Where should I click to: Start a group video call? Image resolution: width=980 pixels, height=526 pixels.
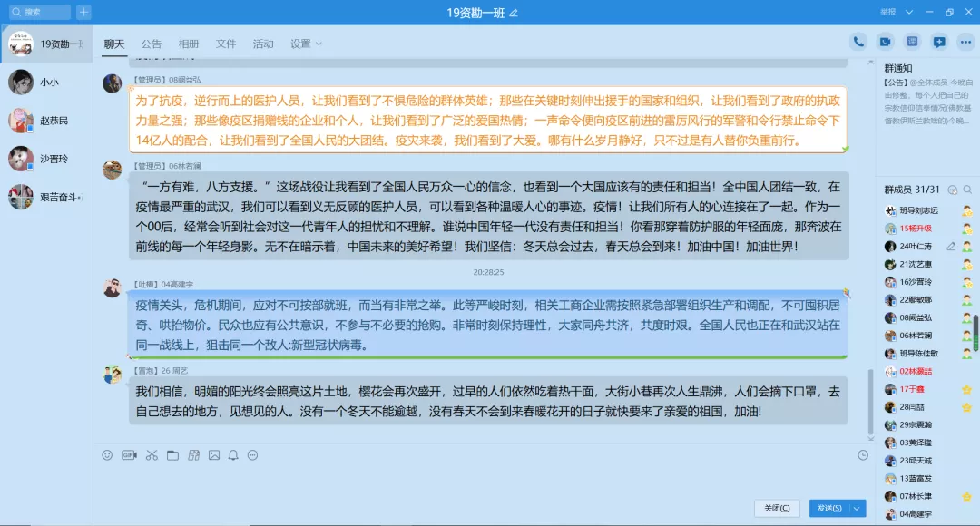click(885, 42)
